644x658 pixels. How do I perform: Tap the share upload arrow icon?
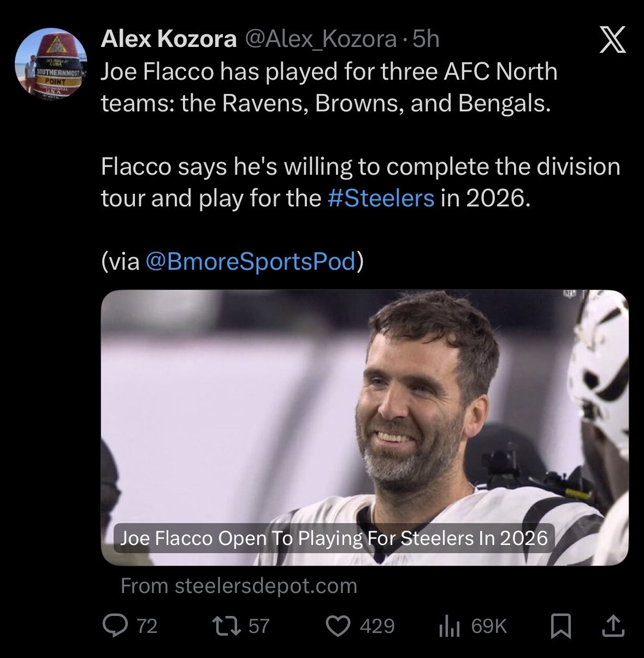tap(612, 626)
